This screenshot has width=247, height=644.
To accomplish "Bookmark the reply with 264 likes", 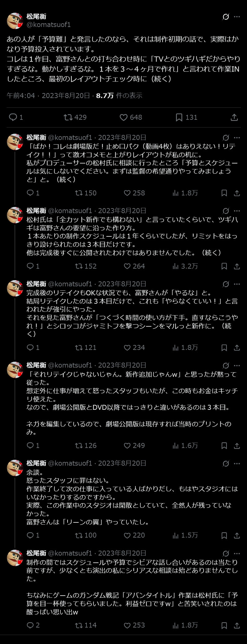I will (x=224, y=266).
